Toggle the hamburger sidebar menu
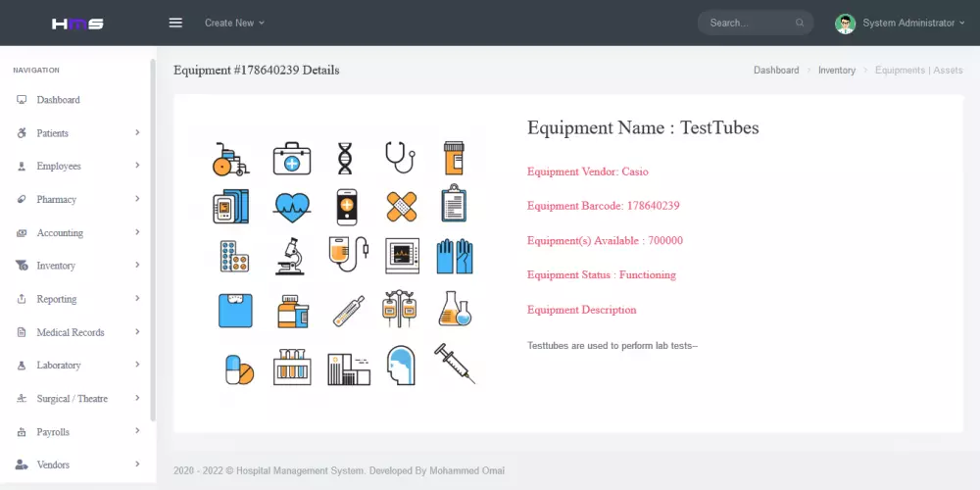Viewport: 980px width, 490px height. point(175,24)
